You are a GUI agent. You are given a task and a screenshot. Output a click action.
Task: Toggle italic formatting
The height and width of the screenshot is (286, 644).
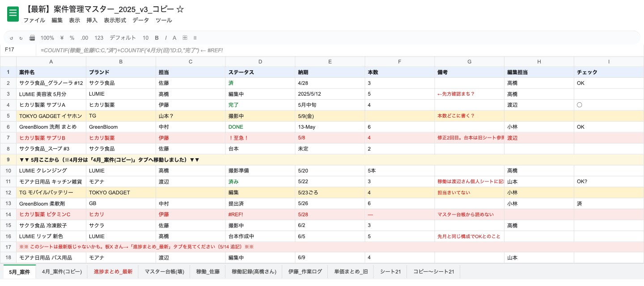click(x=166, y=38)
